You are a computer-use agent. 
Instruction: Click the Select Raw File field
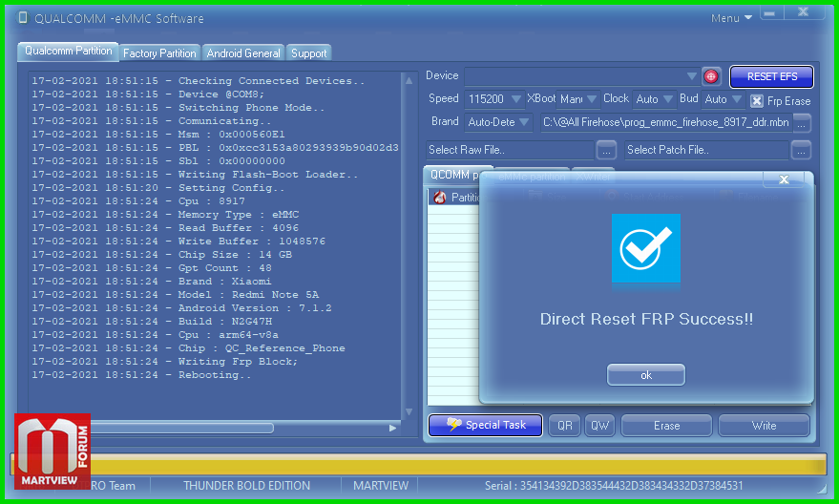[510, 150]
